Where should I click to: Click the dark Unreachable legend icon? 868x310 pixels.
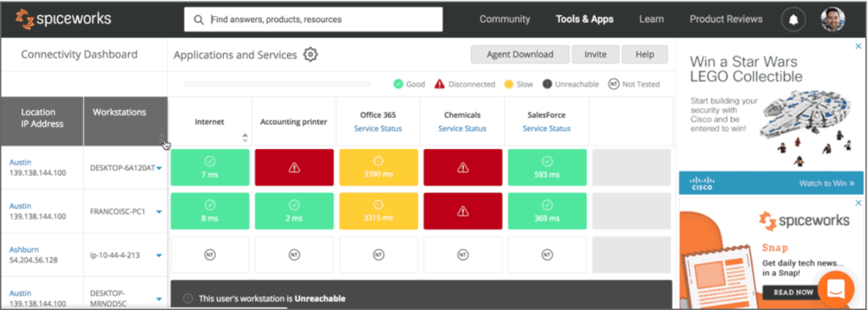click(x=547, y=84)
